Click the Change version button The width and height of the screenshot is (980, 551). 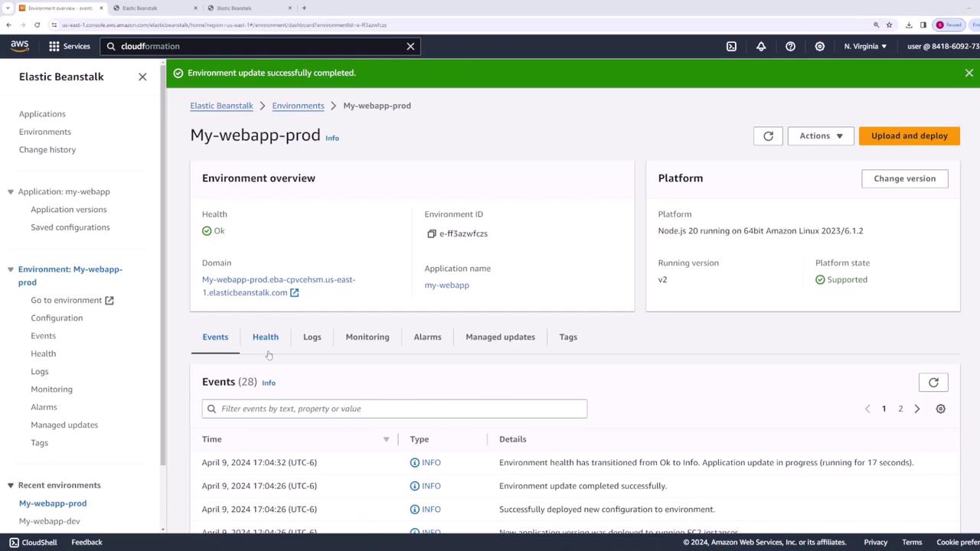[905, 178]
